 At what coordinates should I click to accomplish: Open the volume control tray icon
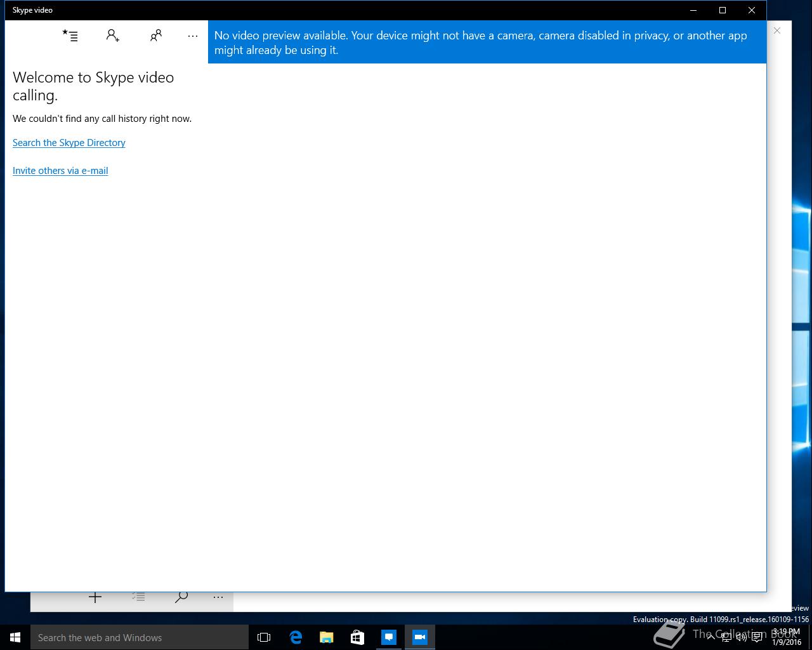click(742, 637)
